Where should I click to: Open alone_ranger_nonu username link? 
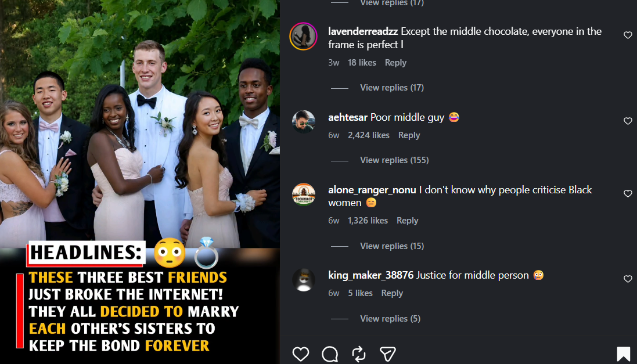(372, 190)
